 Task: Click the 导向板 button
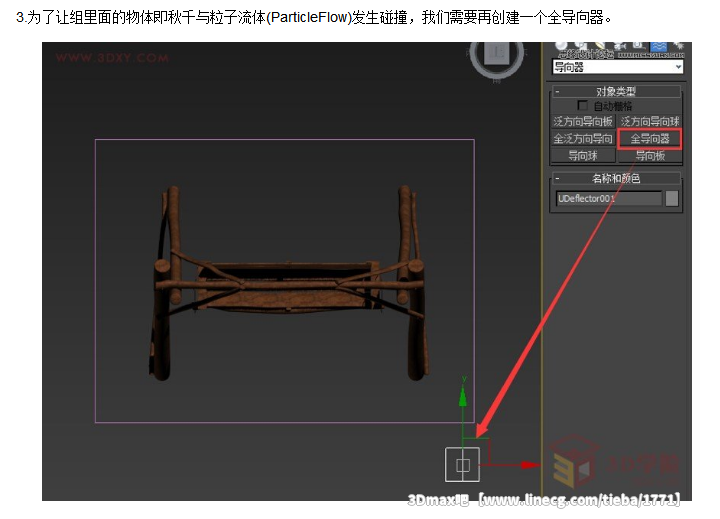tap(650, 156)
